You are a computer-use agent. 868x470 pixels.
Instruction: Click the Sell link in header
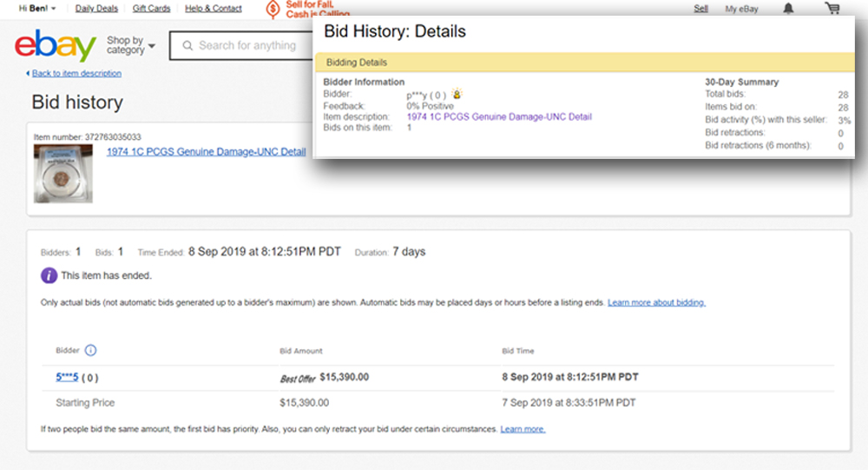click(x=700, y=9)
